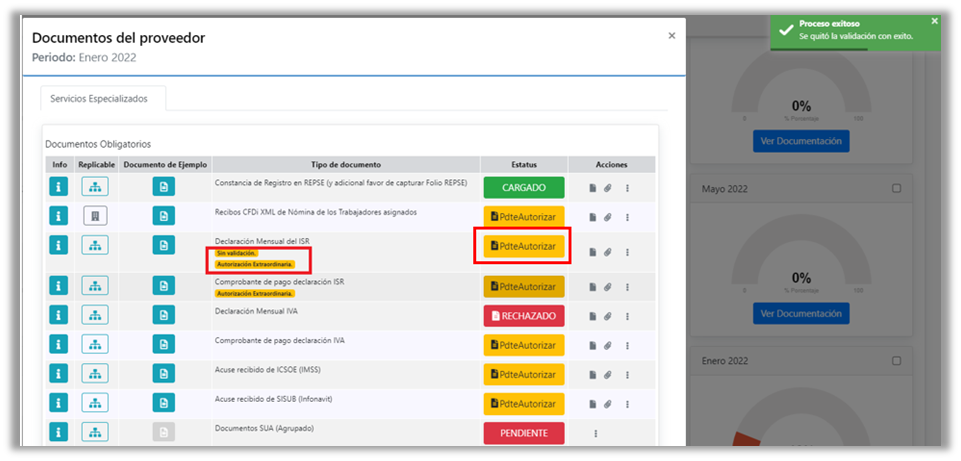Click replicable icon for Declaración Mensual del ISR
The height and width of the screenshot is (461, 961).
tap(95, 246)
